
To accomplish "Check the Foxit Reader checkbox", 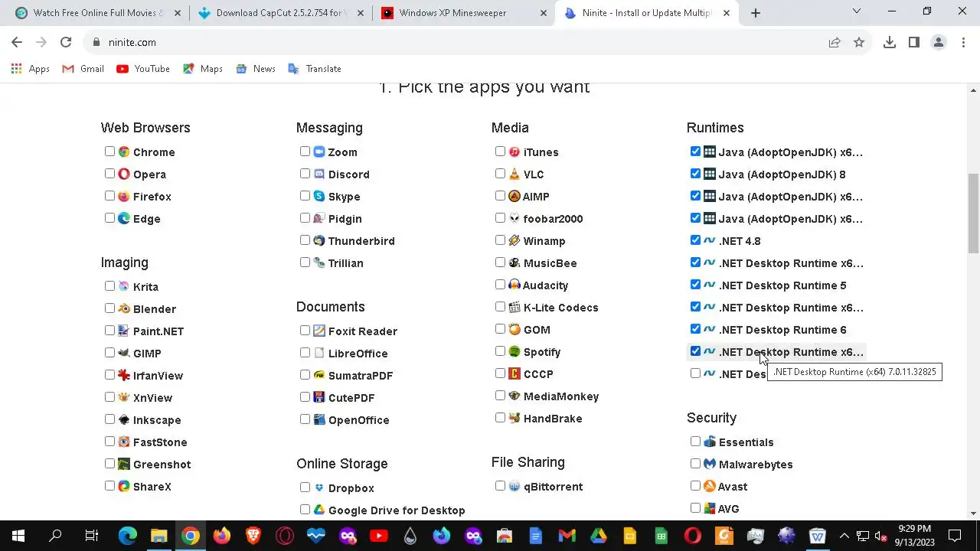I will pos(305,331).
